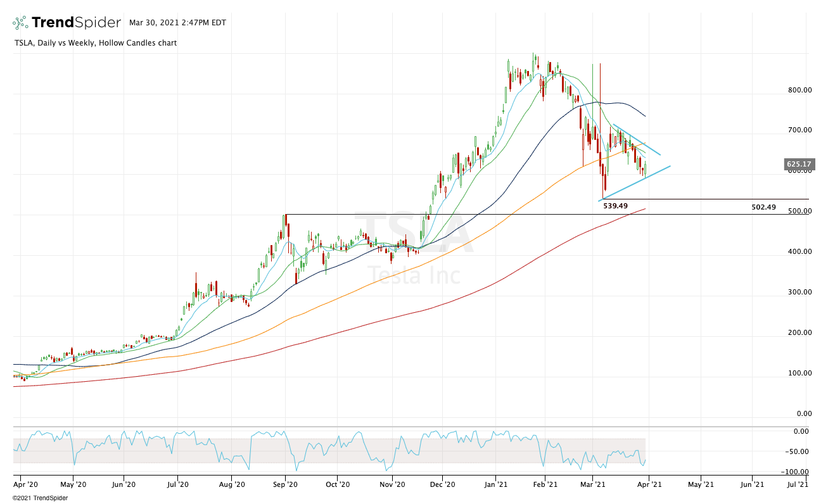The width and height of the screenshot is (828, 504).
Task: Click the Apr '21 date axis label
Action: [x=649, y=485]
